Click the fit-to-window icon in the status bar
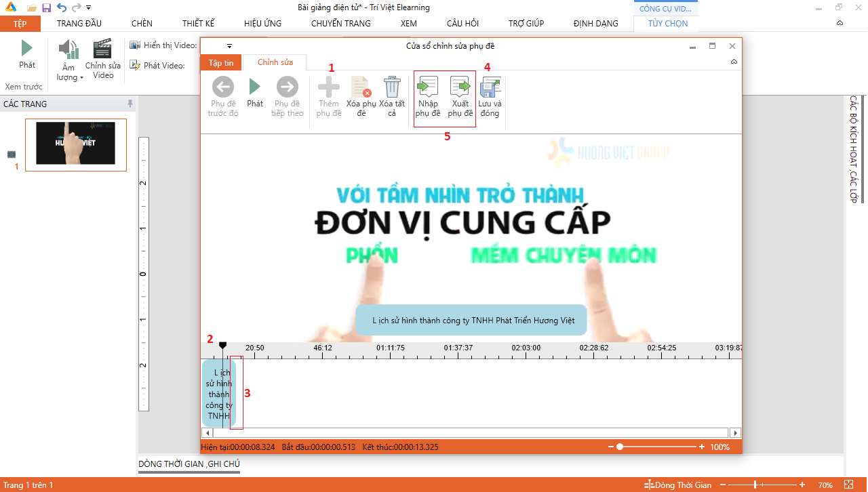 pyautogui.click(x=848, y=485)
